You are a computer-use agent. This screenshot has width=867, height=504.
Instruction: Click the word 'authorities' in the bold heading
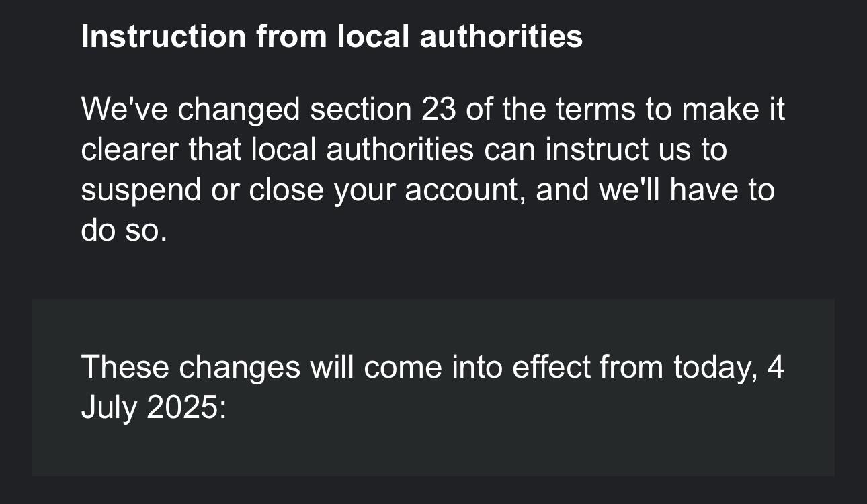[501, 36]
